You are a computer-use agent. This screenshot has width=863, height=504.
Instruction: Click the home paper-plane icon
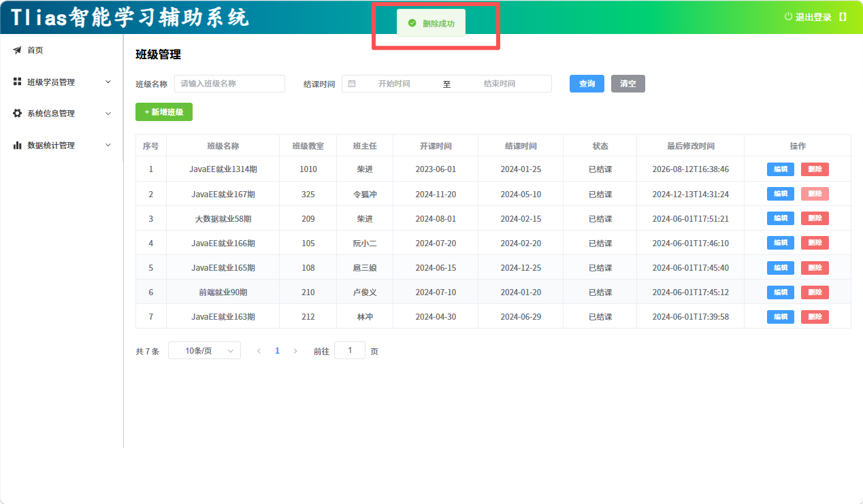(x=17, y=50)
